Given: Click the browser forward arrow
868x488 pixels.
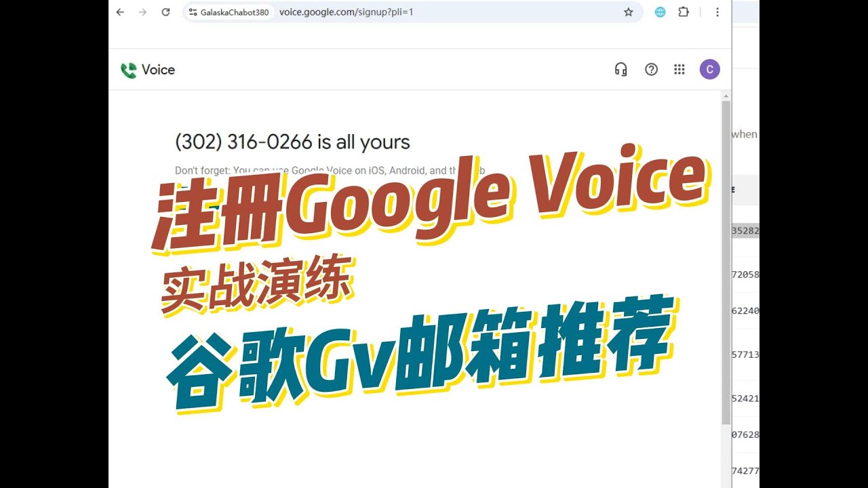Looking at the screenshot, I should click(142, 12).
